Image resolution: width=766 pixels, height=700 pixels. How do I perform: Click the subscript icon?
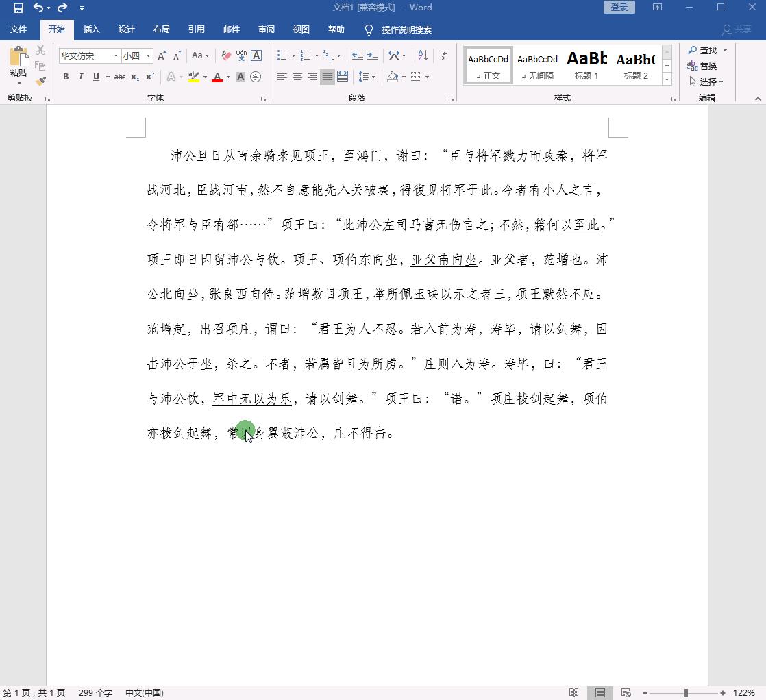(134, 77)
